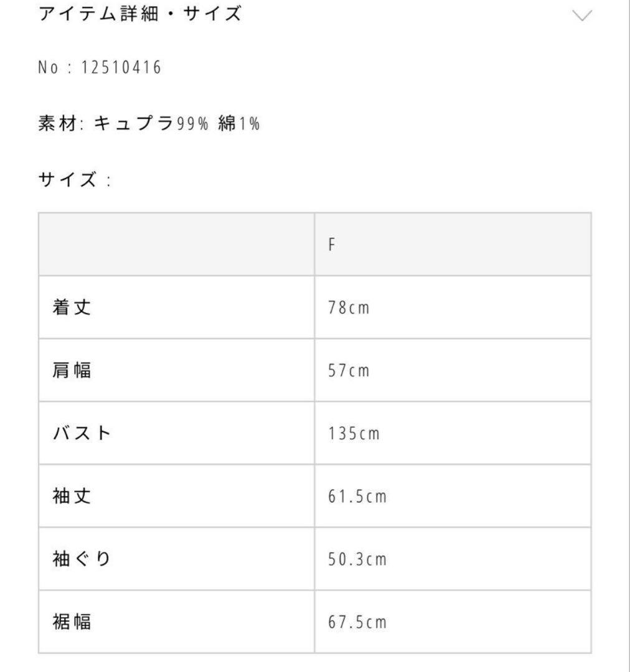The width and height of the screenshot is (630, 672).
Task: Click the キュプラ99% material text
Action: click(x=150, y=124)
